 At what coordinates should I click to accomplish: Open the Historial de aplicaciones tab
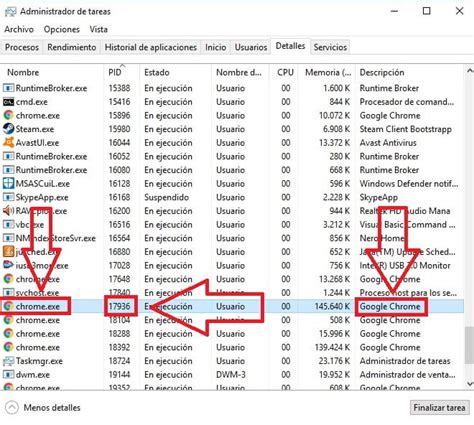(151, 47)
